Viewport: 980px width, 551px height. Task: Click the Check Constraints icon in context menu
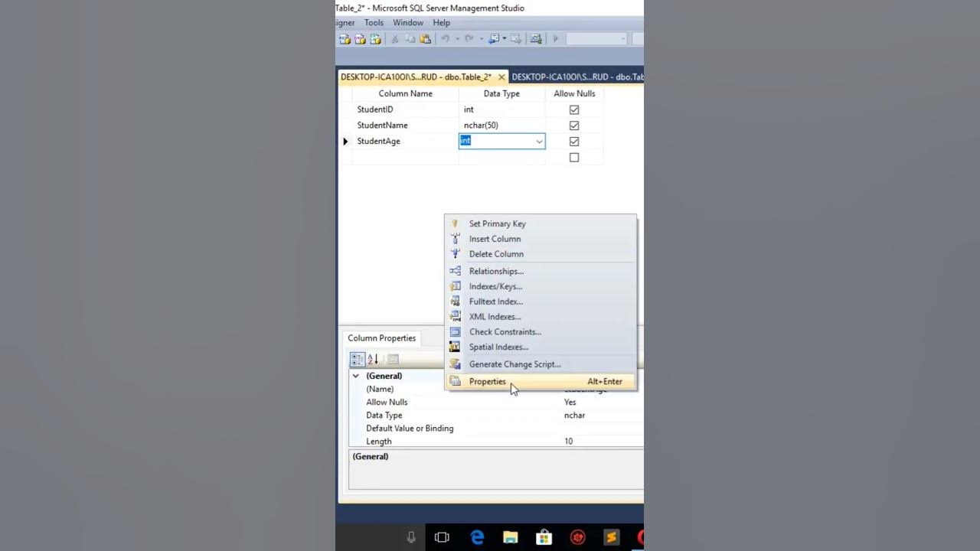click(455, 331)
